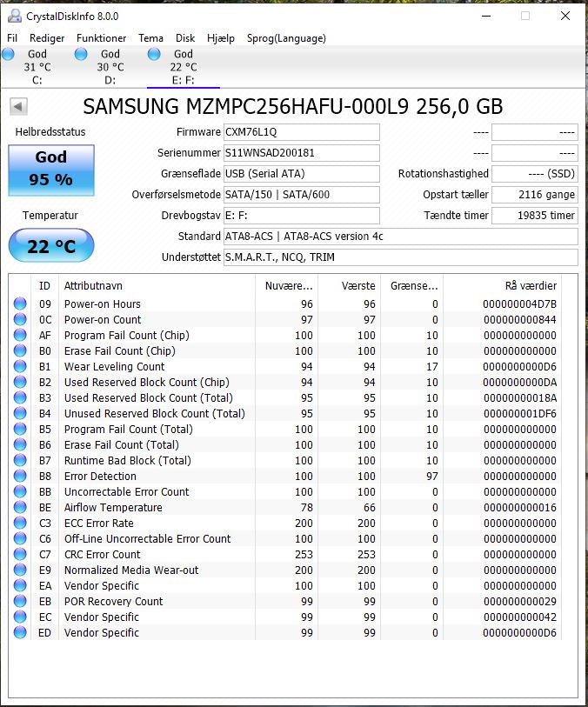This screenshot has width=588, height=707.
Task: Click raw value 000000001DF6
Action: point(519,413)
